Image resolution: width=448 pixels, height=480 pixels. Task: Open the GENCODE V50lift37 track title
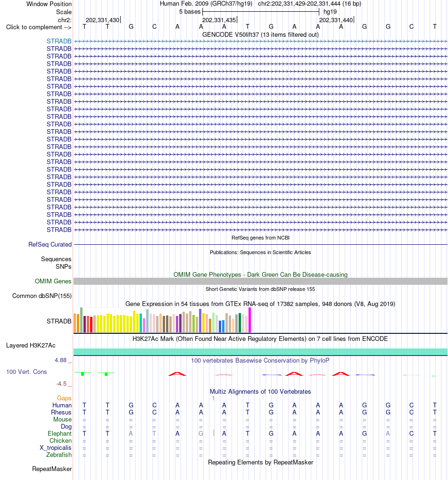[260, 34]
